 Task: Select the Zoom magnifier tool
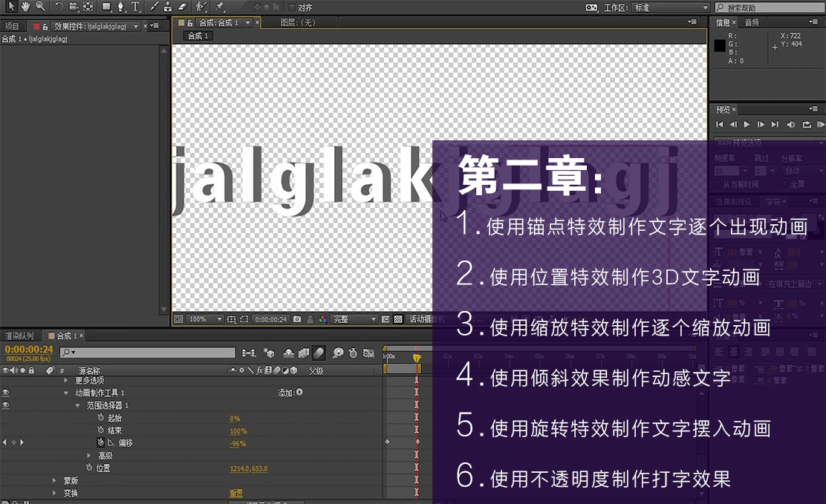coord(39,7)
